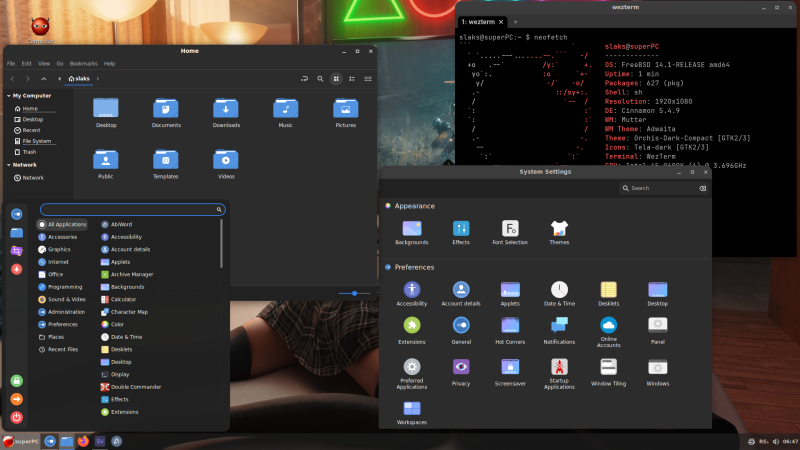This screenshot has height=450, width=800.
Task: Open Windows settings
Action: (658, 372)
